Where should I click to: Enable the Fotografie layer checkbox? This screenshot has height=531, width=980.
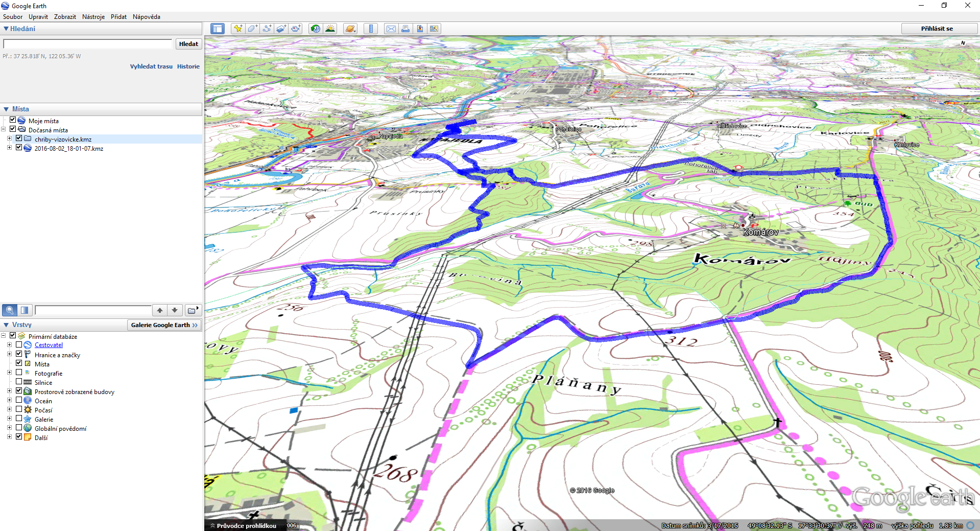19,373
